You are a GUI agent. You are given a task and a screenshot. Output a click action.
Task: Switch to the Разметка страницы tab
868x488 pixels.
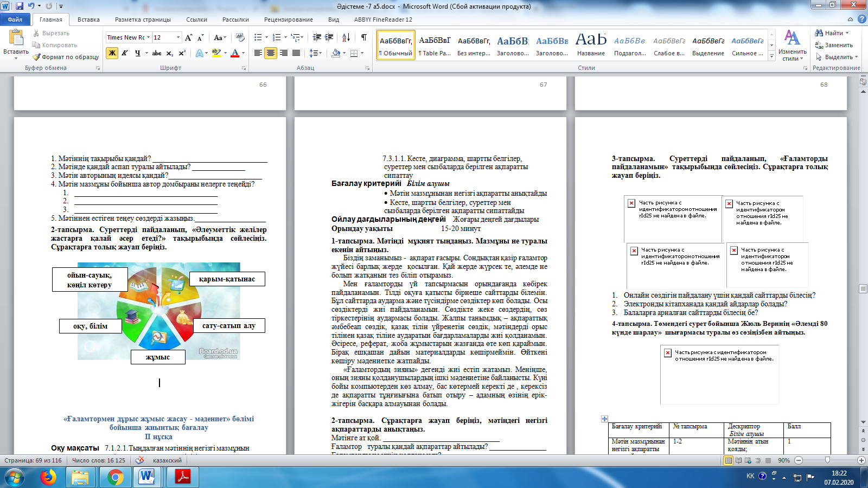[143, 20]
